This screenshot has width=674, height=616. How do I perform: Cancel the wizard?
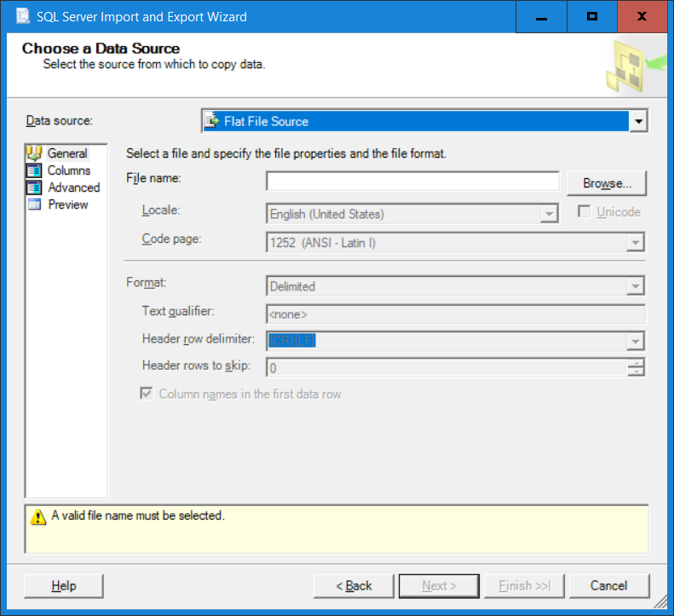pos(609,585)
